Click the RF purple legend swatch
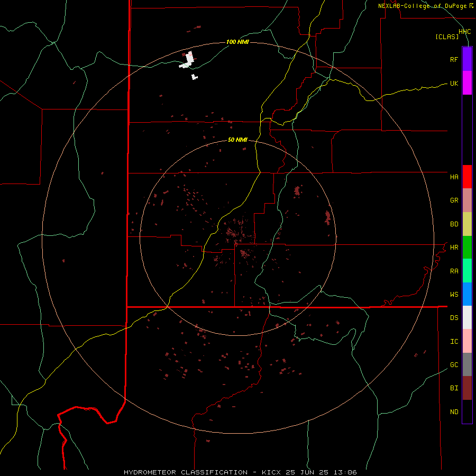This screenshot has width=476, height=476. pyautogui.click(x=467, y=59)
